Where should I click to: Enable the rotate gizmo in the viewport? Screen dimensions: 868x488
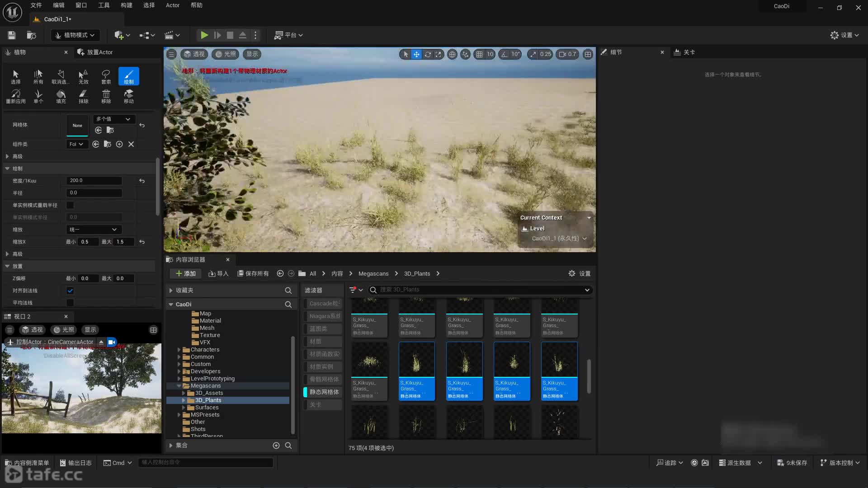pos(428,54)
